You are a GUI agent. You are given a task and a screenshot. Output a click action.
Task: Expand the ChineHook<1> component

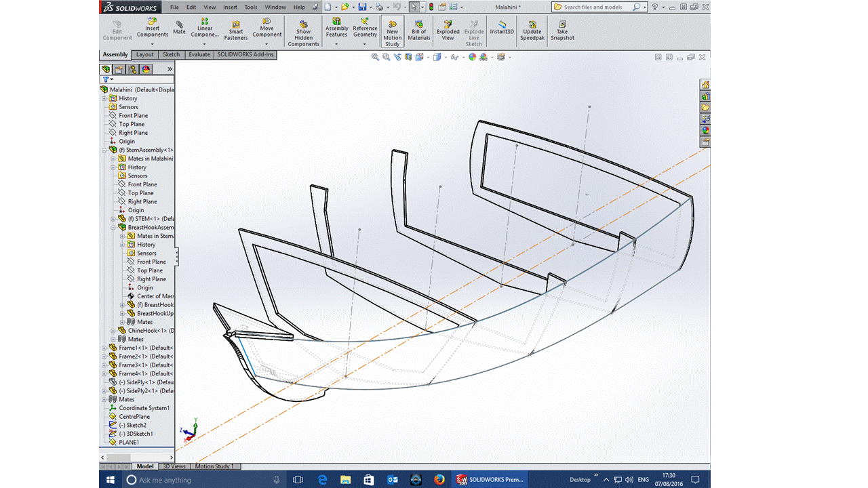pos(113,331)
